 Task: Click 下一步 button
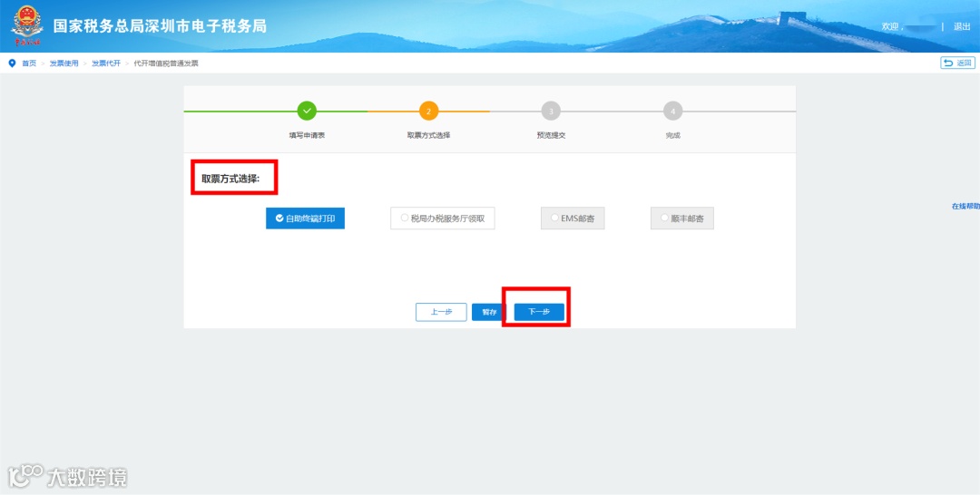(539, 312)
